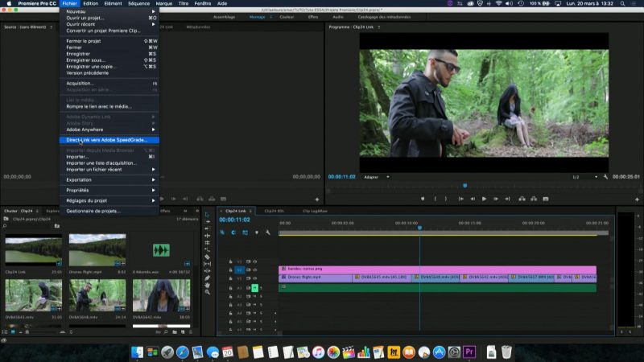Open Gestionnaire de projets menu entry
This screenshot has height=362, width=644.
(109, 211)
